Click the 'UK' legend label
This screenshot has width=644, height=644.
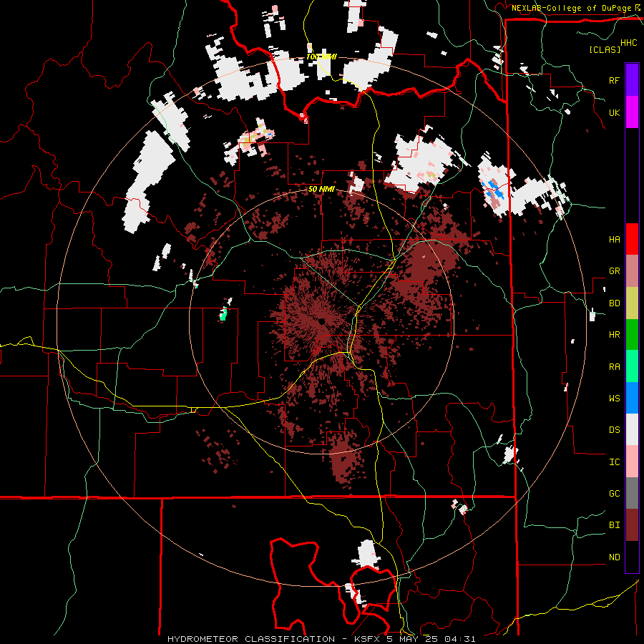614,113
